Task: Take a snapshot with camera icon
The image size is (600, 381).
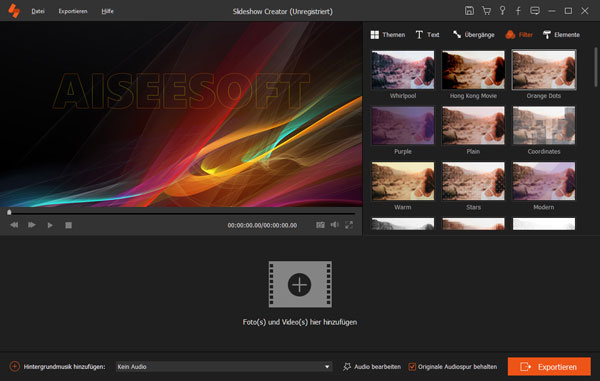Action: [320, 225]
